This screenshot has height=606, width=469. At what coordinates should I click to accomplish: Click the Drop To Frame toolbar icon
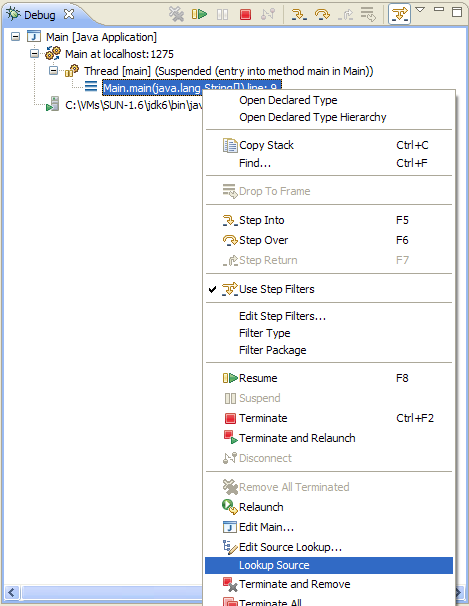point(368,14)
